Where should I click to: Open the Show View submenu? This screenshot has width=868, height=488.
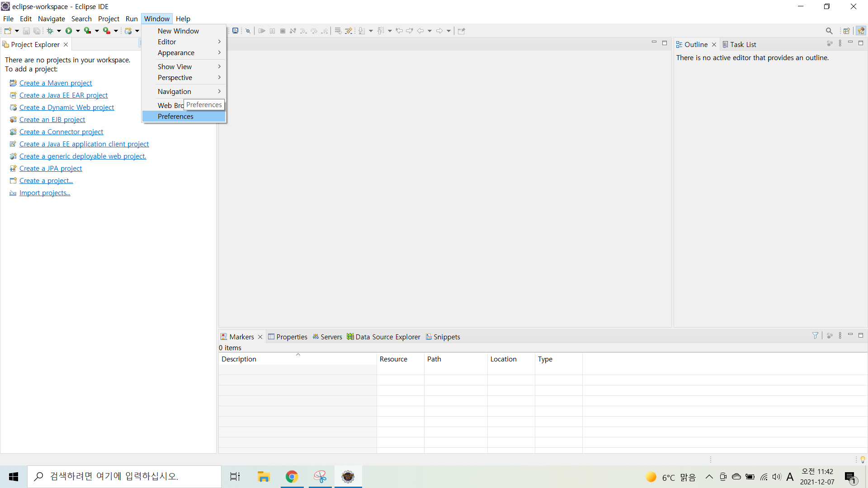[x=184, y=66]
